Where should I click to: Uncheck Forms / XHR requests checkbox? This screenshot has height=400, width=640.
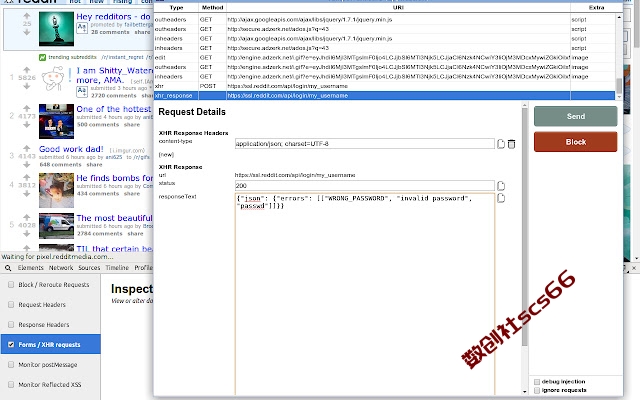point(11,344)
